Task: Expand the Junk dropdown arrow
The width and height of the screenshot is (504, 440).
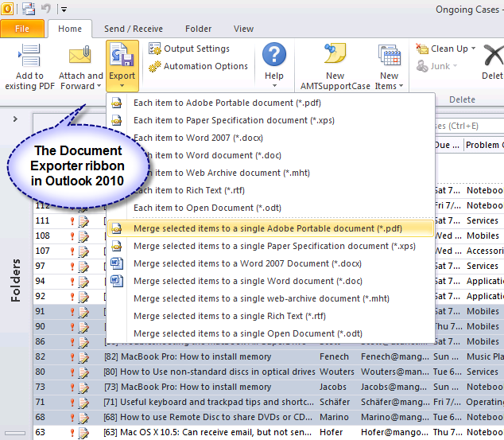Action: tap(455, 66)
